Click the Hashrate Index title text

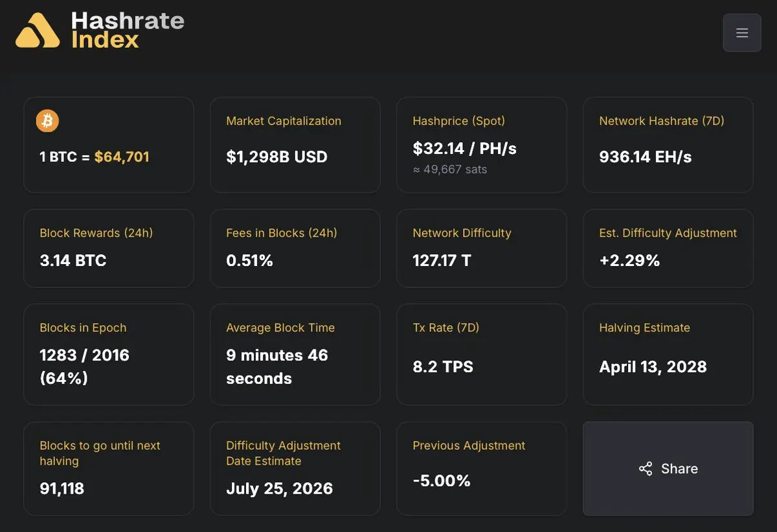[128, 30]
